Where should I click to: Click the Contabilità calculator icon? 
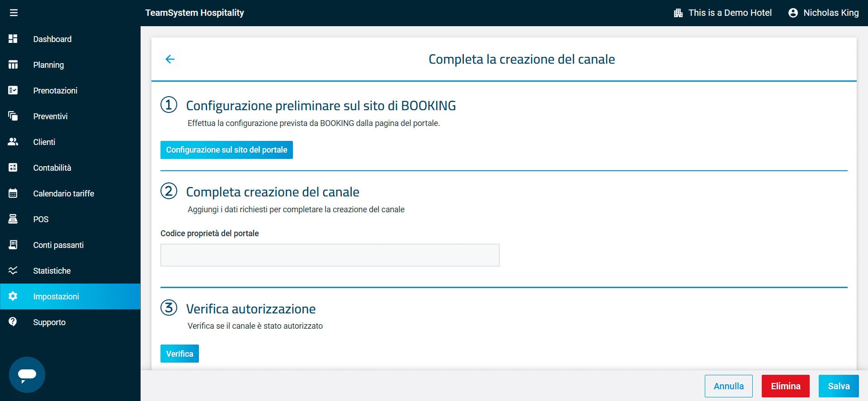tap(13, 168)
